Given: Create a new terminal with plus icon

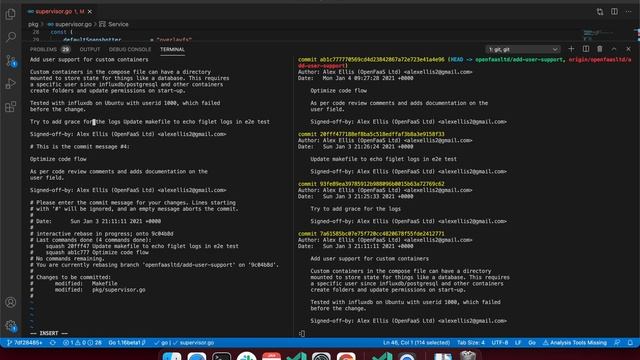Looking at the screenshot, I should [x=571, y=49].
